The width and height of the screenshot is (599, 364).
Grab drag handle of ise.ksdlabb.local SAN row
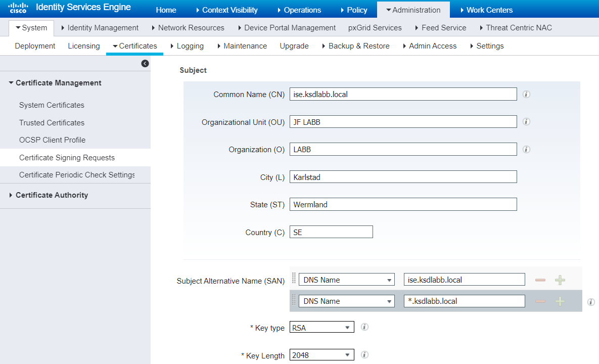294,278
